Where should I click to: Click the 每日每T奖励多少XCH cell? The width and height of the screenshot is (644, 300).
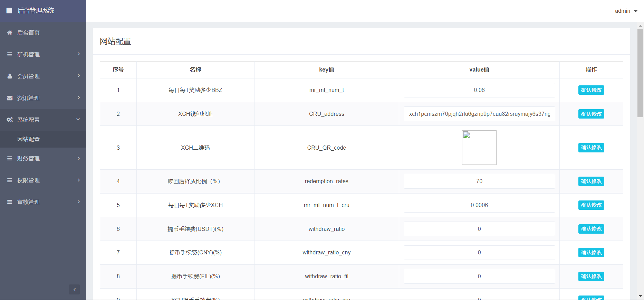[x=195, y=205]
